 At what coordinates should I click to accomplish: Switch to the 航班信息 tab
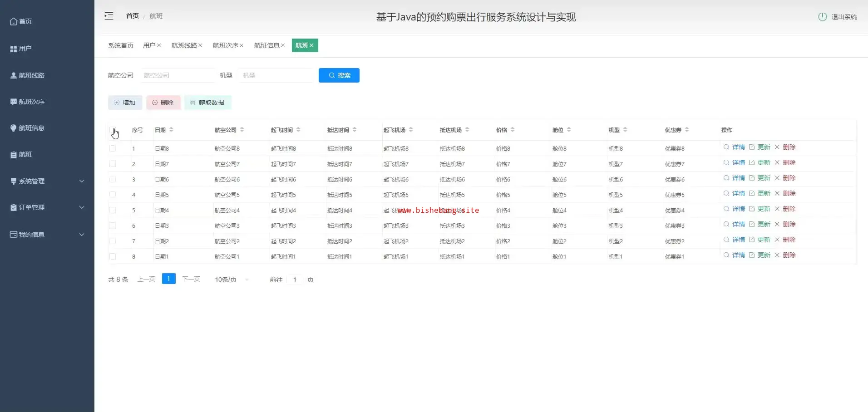[x=266, y=45]
